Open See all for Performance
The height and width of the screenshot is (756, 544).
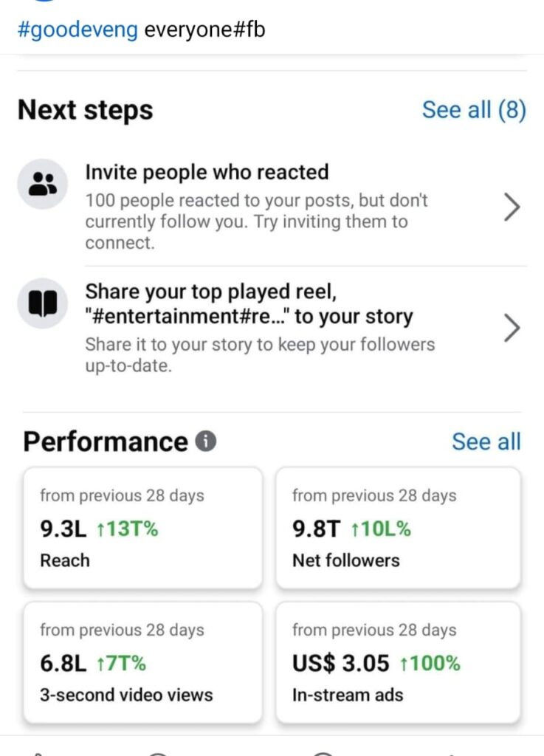click(486, 441)
